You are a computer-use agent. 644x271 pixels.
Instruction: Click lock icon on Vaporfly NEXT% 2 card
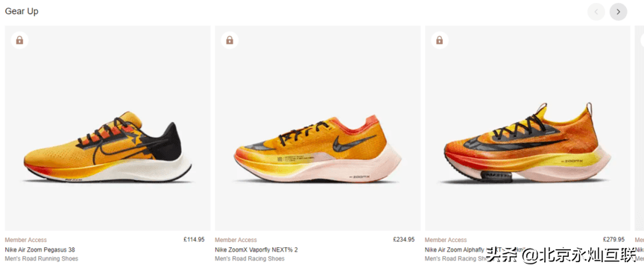pyautogui.click(x=230, y=40)
